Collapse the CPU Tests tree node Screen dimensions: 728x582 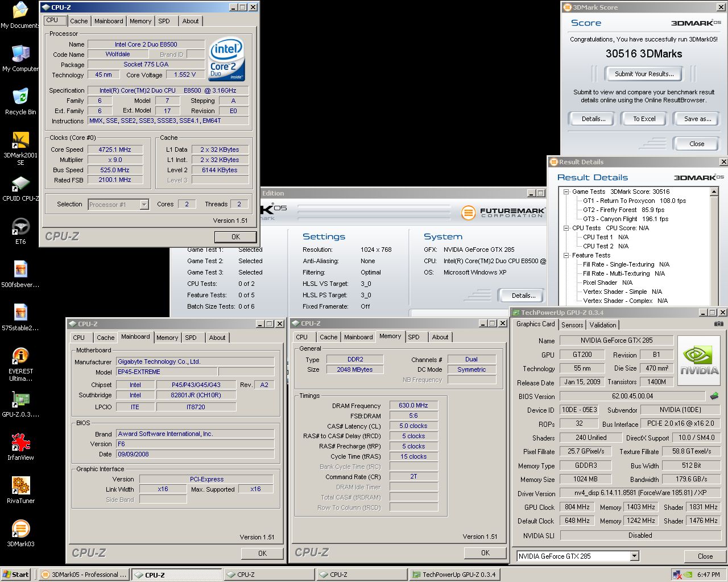[x=566, y=228]
